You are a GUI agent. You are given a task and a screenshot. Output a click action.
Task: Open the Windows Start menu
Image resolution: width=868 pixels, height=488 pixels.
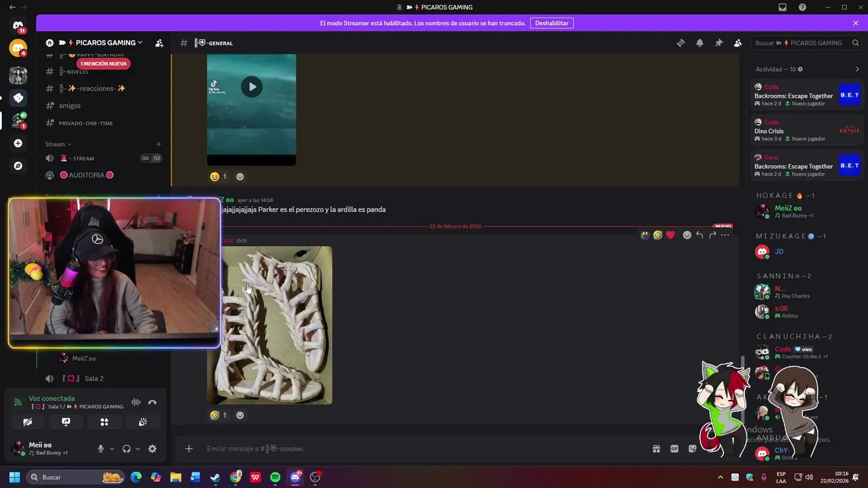coord(14,477)
